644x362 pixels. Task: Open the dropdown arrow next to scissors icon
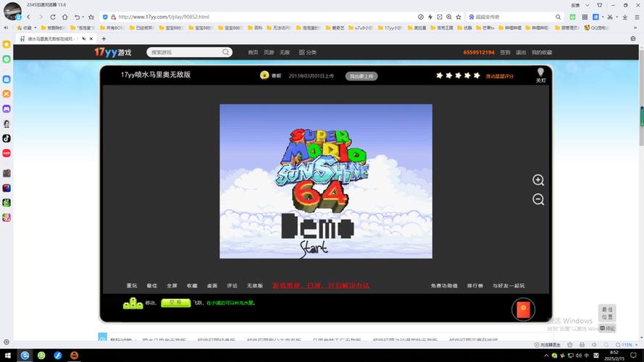click(x=616, y=17)
